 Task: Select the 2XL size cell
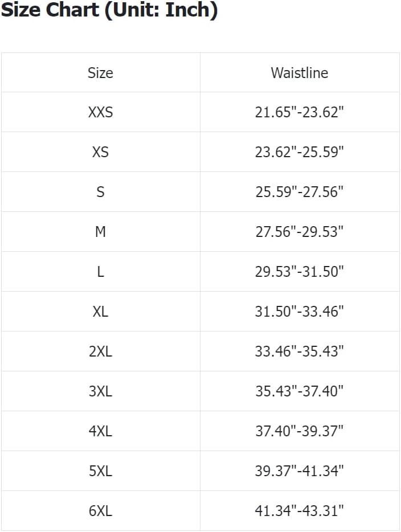pos(100,351)
